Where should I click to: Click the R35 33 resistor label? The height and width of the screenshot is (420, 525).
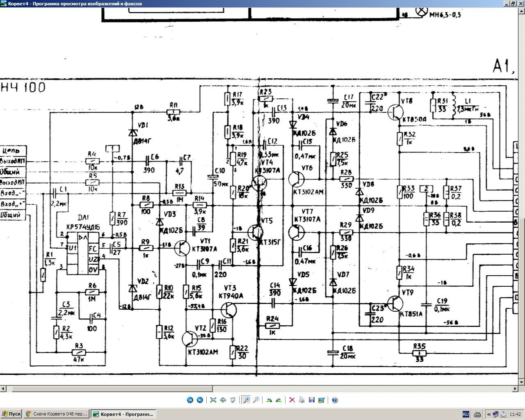tap(419, 352)
